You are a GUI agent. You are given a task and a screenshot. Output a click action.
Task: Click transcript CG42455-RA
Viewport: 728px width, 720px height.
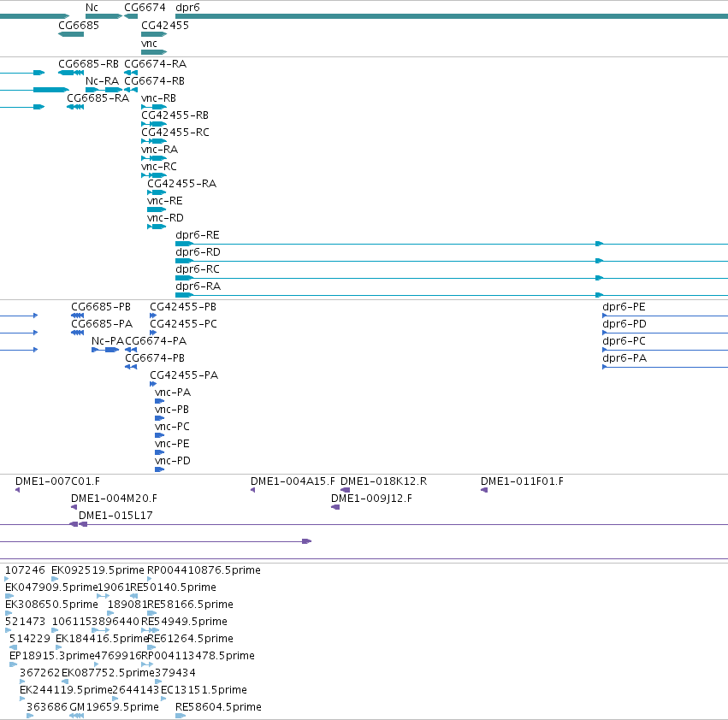tap(181, 183)
